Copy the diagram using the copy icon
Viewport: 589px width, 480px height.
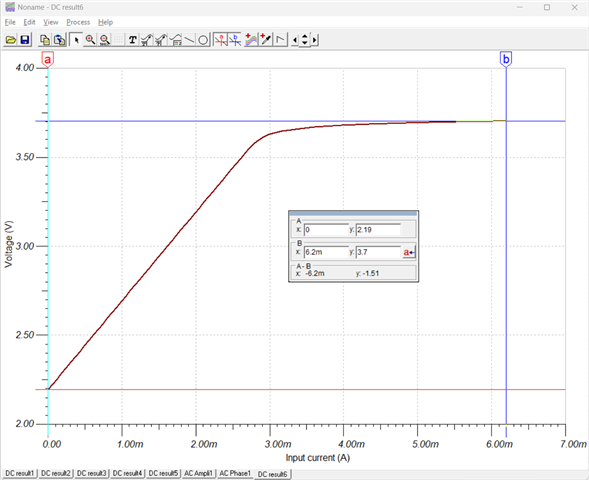(45, 40)
